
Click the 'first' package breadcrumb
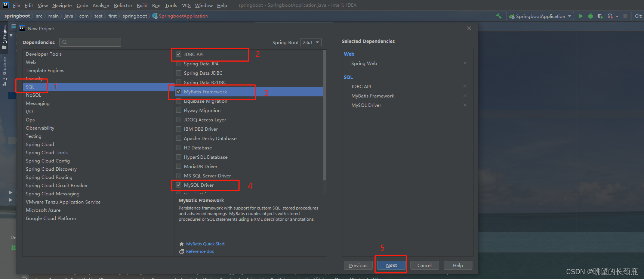pyautogui.click(x=112, y=16)
